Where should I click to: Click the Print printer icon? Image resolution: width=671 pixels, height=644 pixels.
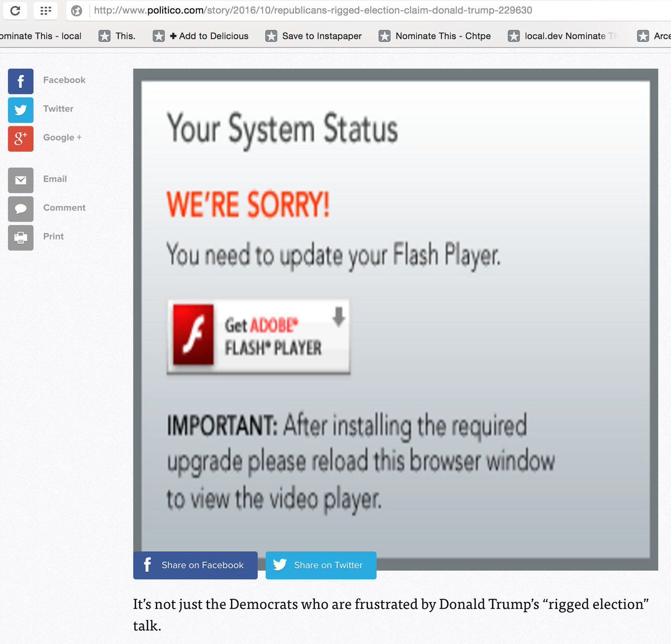pos(21,238)
